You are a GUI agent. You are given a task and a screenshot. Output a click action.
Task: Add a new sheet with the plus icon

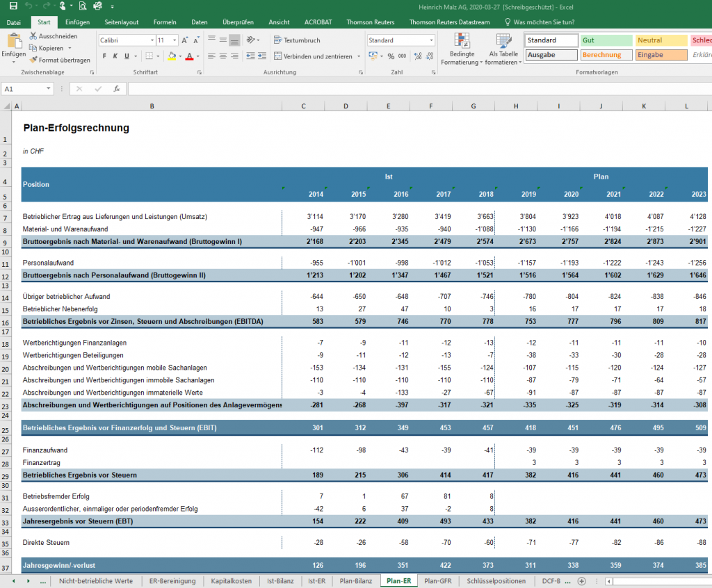click(x=581, y=581)
